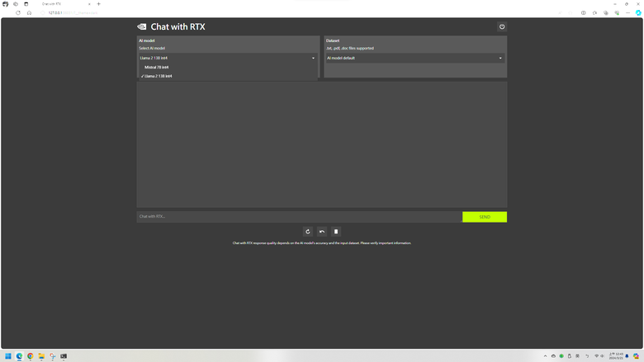
Task: Open a new browser tab with plus icon
Action: (98, 4)
